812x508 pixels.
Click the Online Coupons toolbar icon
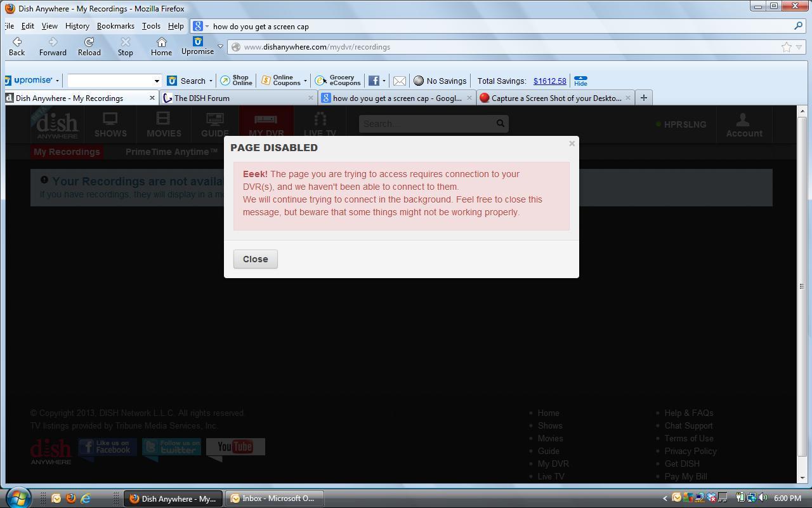pyautogui.click(x=280, y=81)
